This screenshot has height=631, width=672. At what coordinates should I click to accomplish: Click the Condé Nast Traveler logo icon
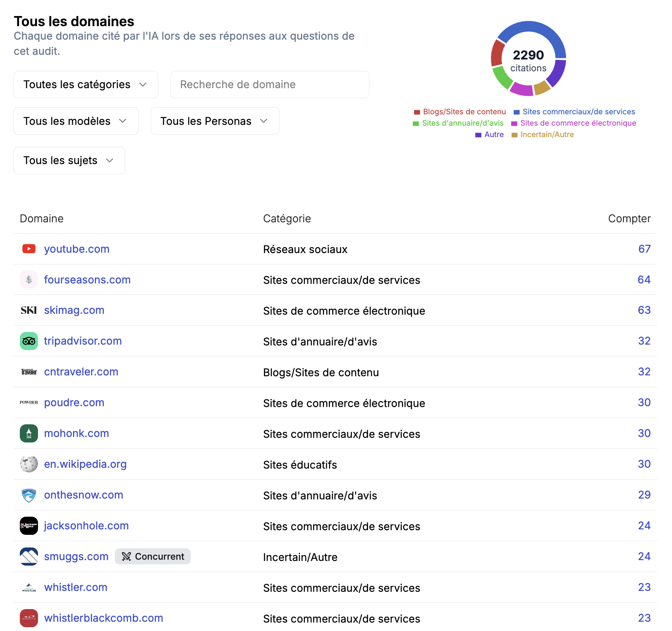(29, 372)
